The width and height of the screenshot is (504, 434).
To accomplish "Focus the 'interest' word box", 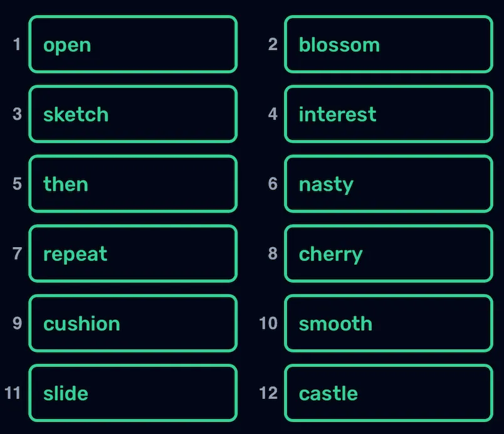I will pyautogui.click(x=389, y=114).
